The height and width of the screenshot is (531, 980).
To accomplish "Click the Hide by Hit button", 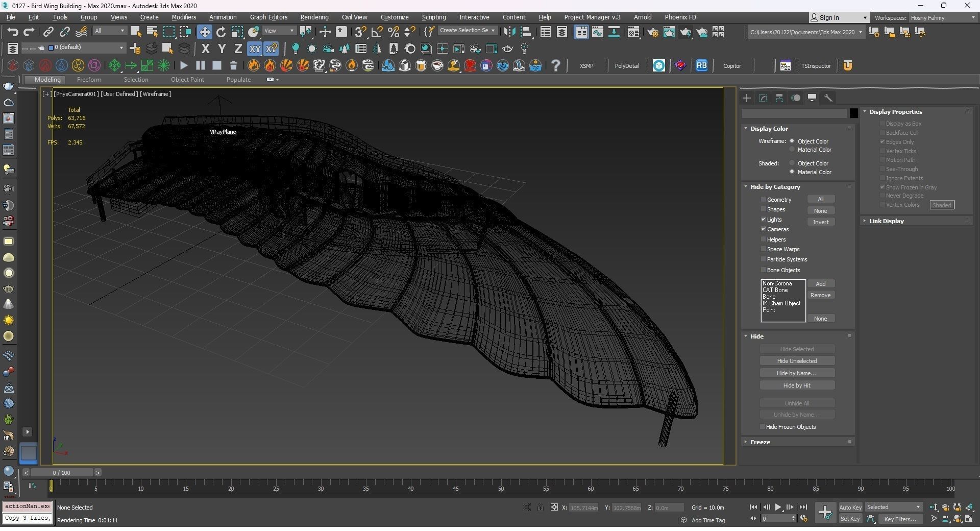I will click(x=797, y=385).
